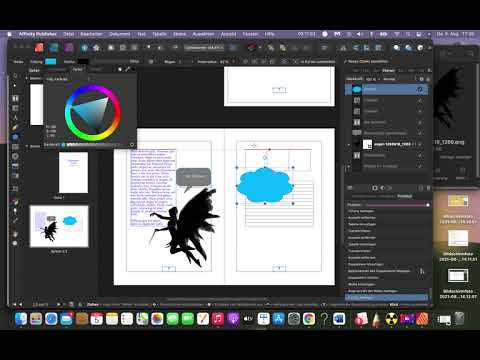
Task: Click the adjustment icon below the layers
Action: [x=382, y=188]
